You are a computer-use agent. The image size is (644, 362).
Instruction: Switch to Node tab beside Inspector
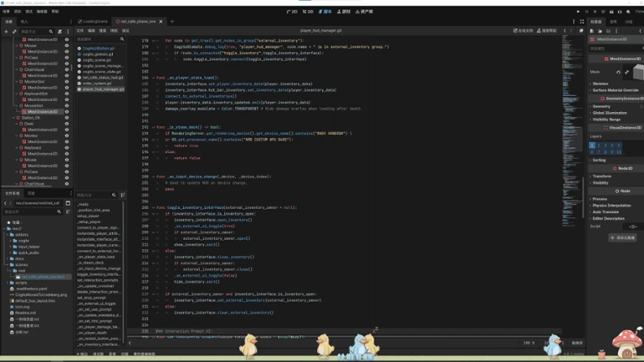tap(613, 21)
